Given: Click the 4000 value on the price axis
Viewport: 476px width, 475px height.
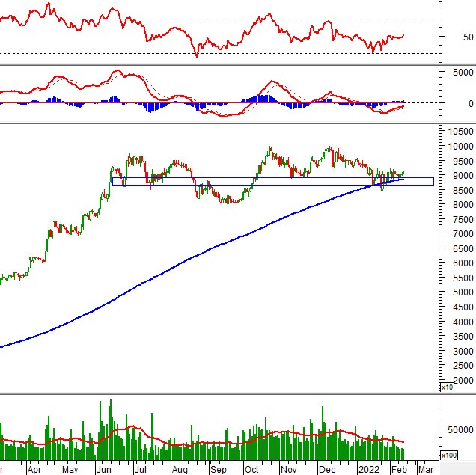Looking at the screenshot, I should 463,322.
